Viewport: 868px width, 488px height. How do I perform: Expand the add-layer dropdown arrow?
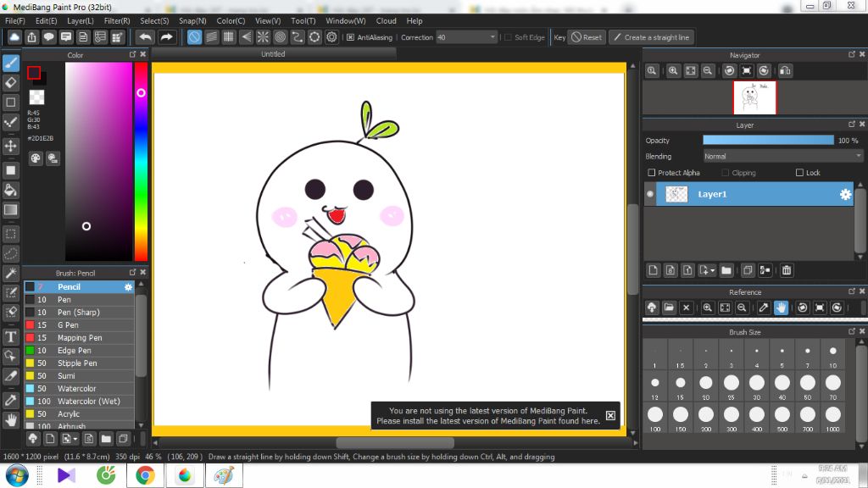click(x=712, y=270)
